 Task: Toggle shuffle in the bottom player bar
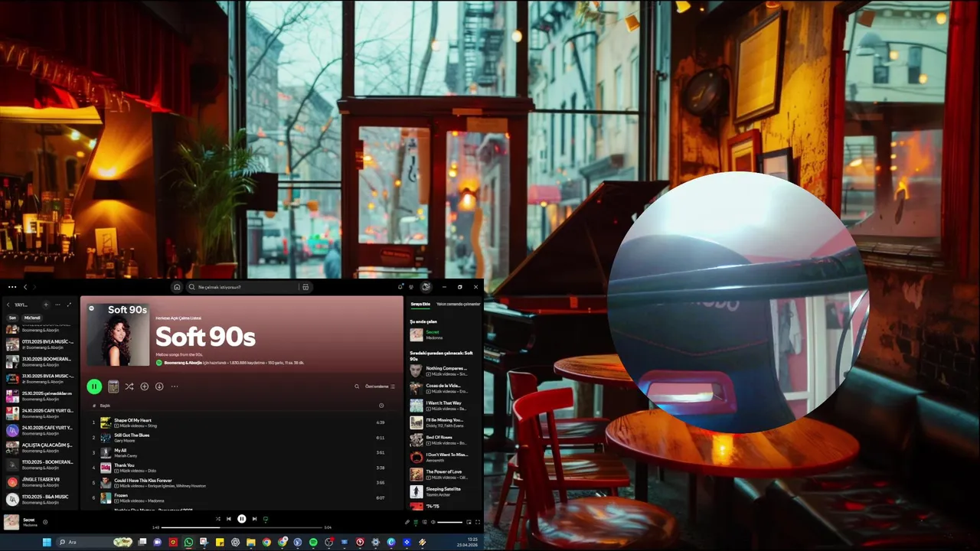217,519
